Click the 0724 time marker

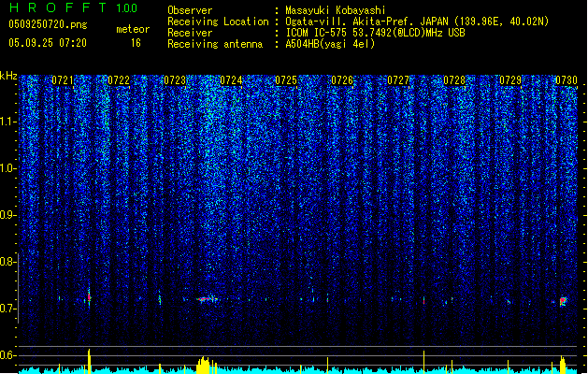[x=231, y=80]
